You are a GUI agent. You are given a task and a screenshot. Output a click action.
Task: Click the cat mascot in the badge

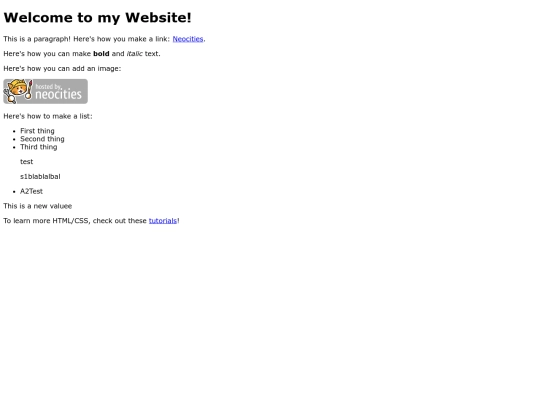click(18, 91)
